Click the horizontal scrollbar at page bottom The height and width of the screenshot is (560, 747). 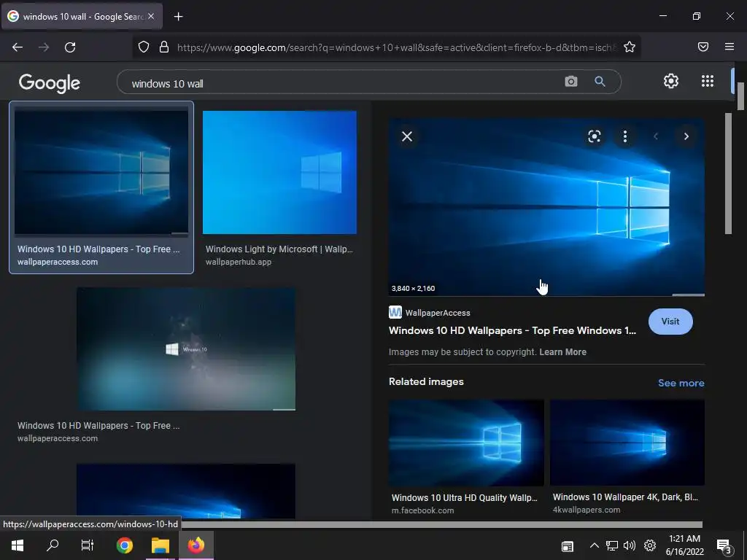[x=441, y=524]
